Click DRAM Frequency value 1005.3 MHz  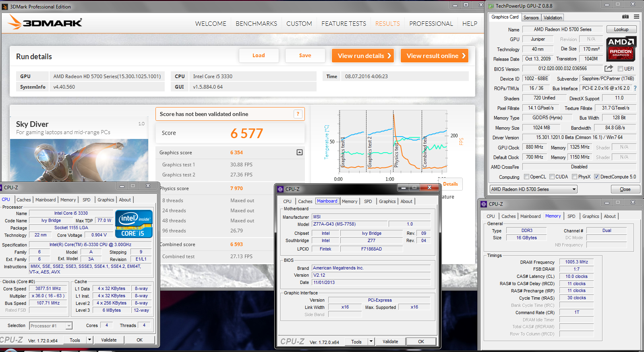576,262
